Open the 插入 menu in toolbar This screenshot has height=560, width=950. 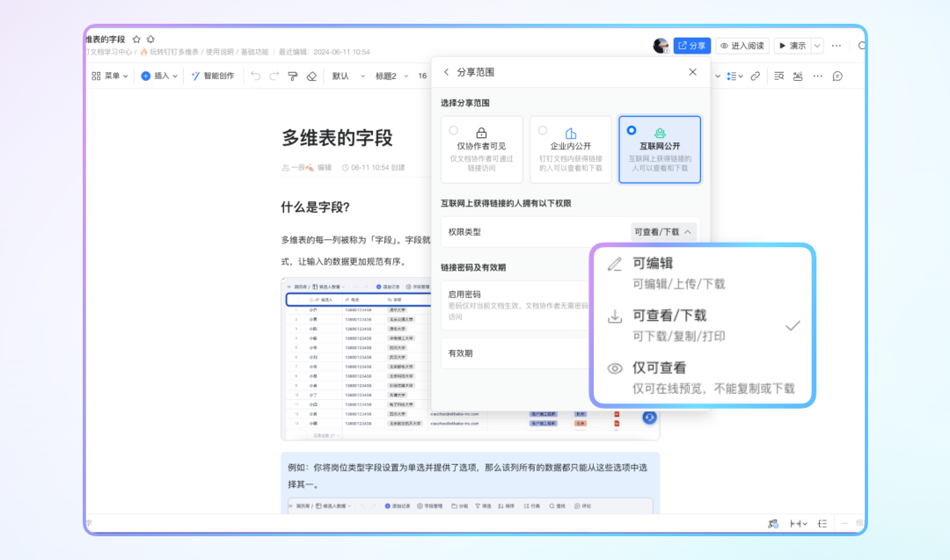click(x=160, y=76)
